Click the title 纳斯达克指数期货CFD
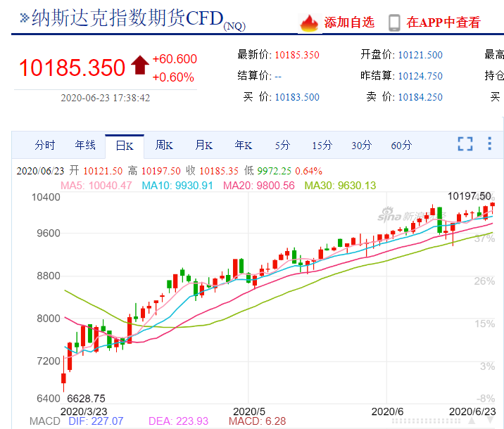Viewport: 504px width, 429px height. [x=127, y=18]
